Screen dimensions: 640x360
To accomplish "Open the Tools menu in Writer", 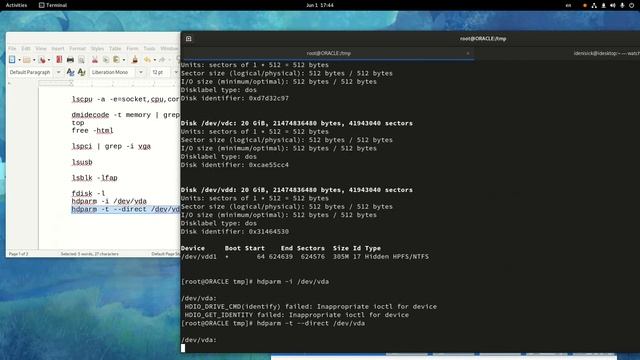I will click(x=149, y=49).
